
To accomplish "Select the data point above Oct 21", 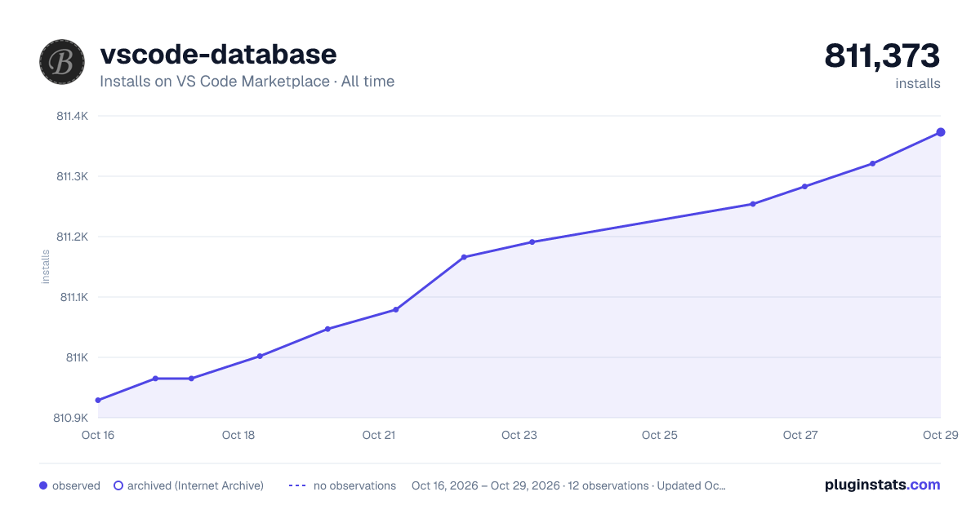I will pos(395,309).
